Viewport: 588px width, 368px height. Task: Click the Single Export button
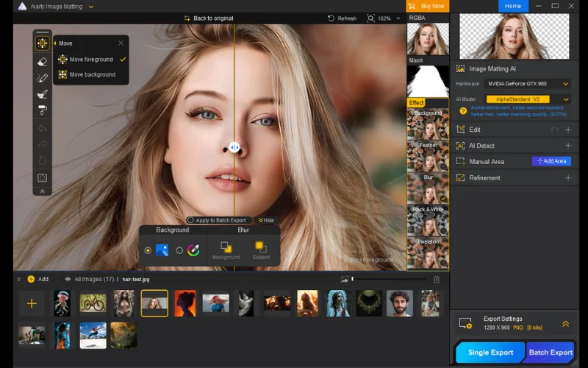point(490,353)
